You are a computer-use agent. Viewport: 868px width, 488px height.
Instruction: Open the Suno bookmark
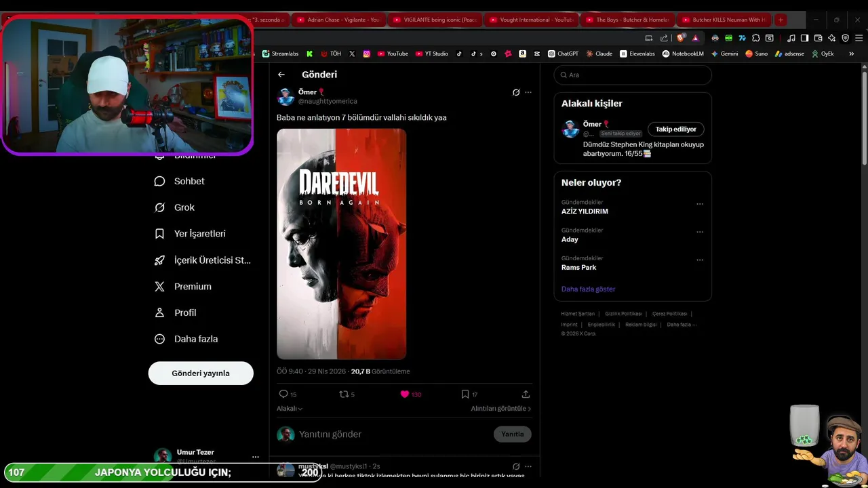tap(756, 54)
